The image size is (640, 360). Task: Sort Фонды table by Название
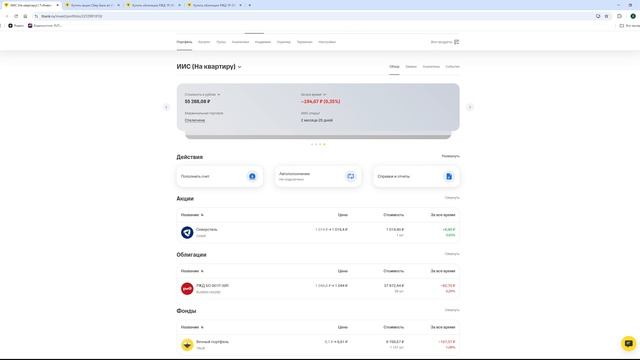[192, 327]
